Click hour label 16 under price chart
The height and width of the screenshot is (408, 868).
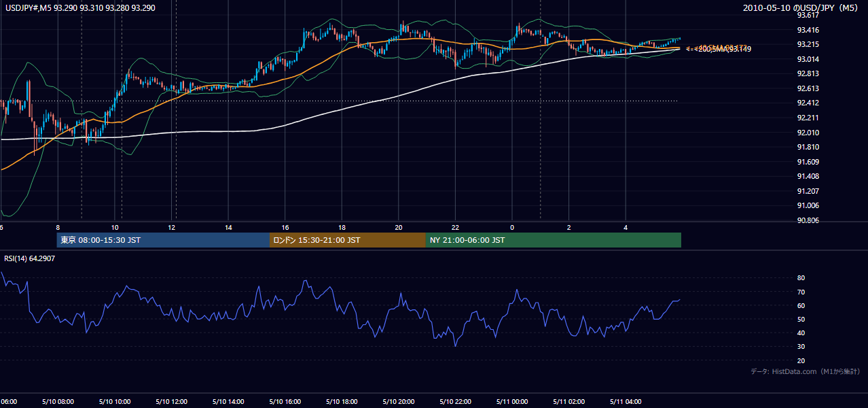(x=285, y=227)
